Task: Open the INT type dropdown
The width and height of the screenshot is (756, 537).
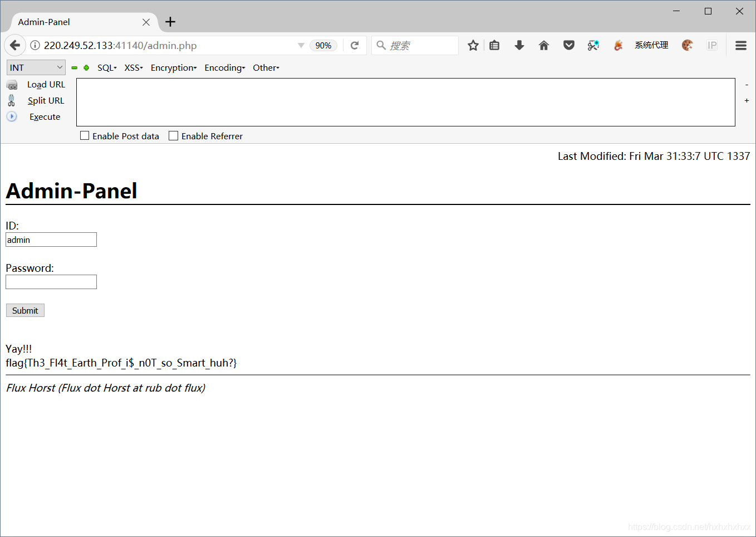Action: [36, 67]
